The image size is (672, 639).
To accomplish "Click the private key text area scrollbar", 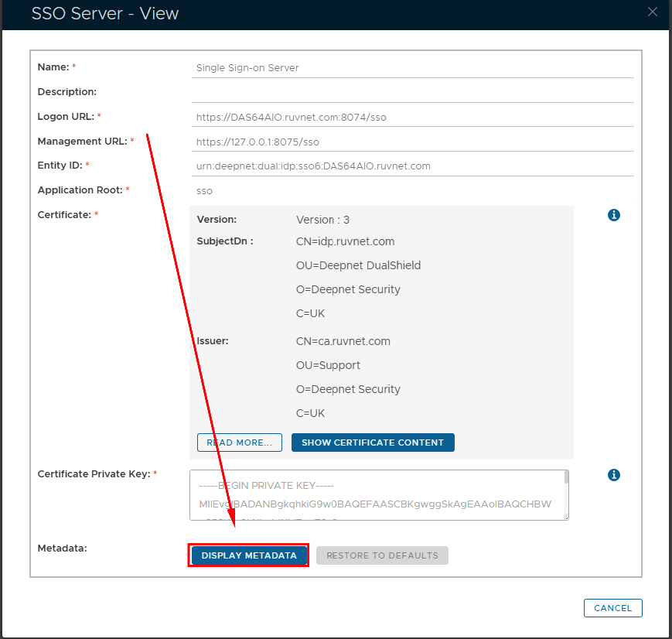I will [566, 478].
